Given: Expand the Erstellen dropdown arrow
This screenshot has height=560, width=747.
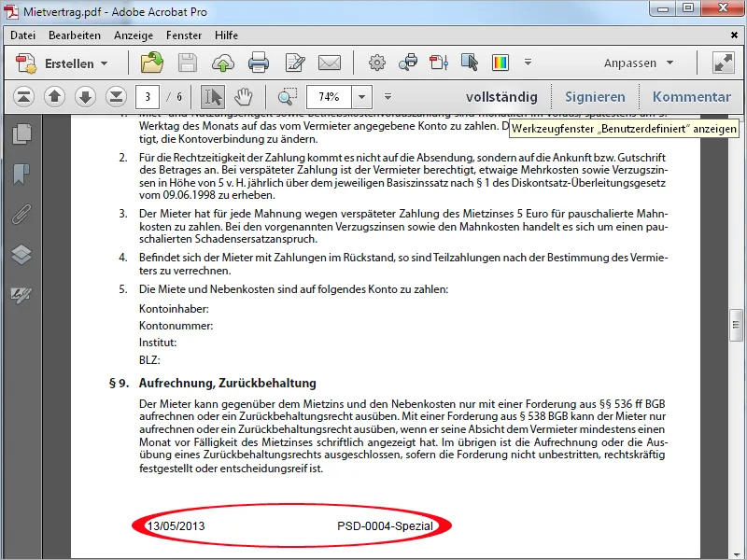Looking at the screenshot, I should 105,63.
